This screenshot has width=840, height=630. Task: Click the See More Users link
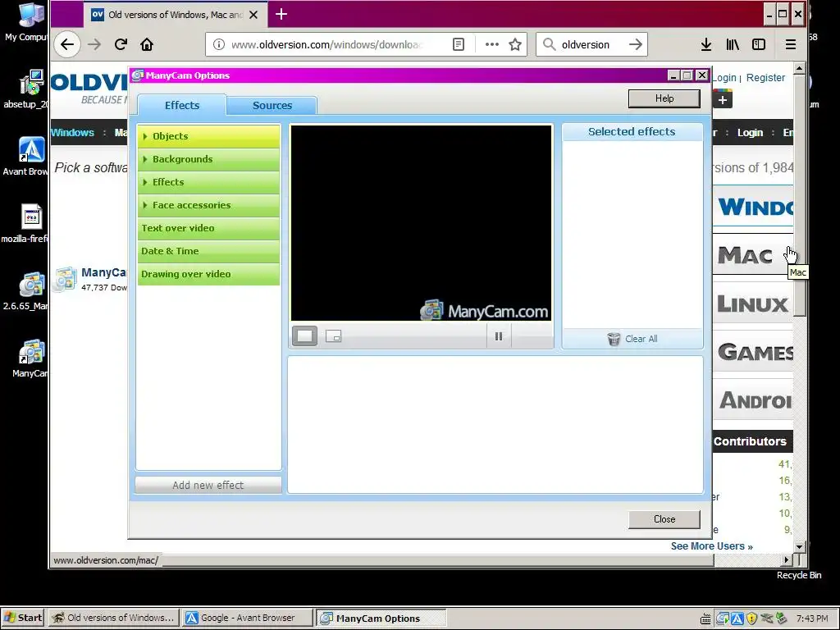coord(711,546)
